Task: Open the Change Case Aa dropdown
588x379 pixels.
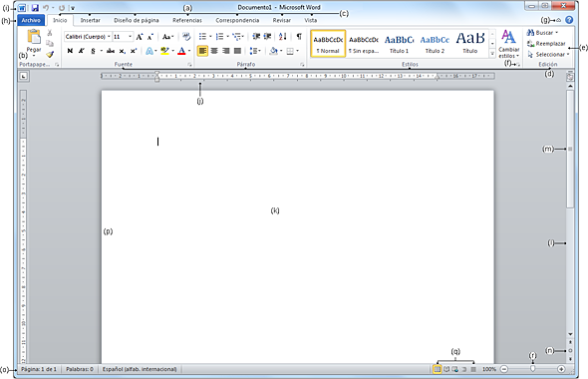Action: pyautogui.click(x=167, y=37)
